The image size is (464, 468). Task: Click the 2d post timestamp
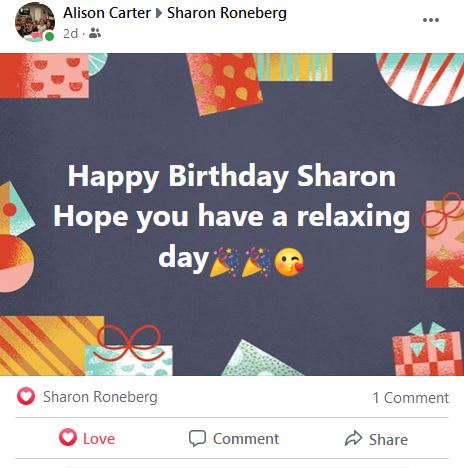[70, 34]
